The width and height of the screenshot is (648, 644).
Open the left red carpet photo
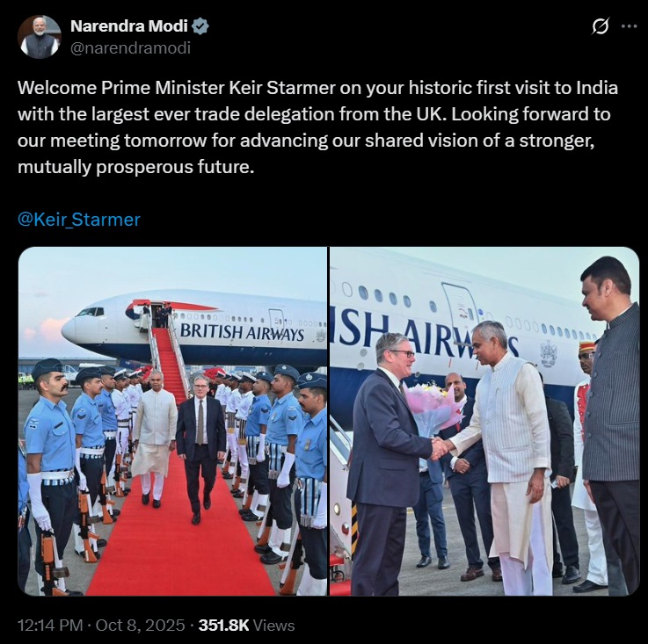click(172, 421)
